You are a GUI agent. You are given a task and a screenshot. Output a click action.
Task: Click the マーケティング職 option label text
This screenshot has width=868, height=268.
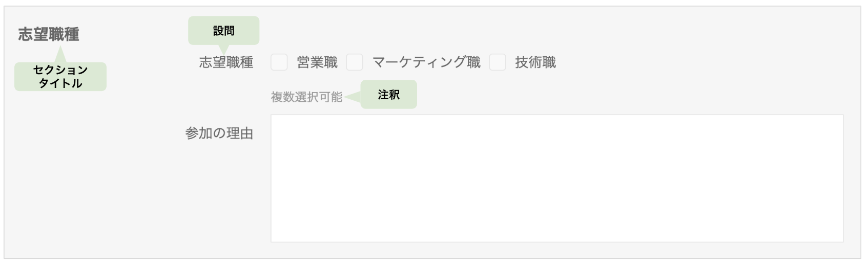tap(426, 62)
